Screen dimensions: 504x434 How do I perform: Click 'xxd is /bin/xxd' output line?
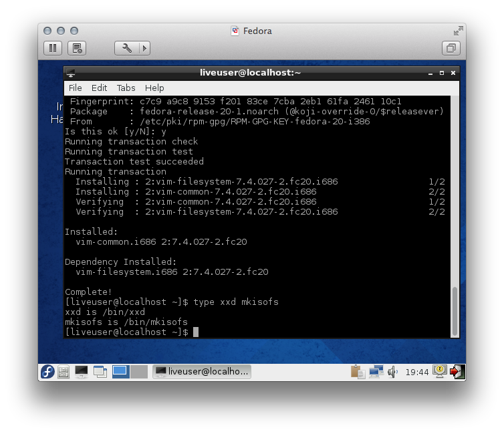pos(105,312)
